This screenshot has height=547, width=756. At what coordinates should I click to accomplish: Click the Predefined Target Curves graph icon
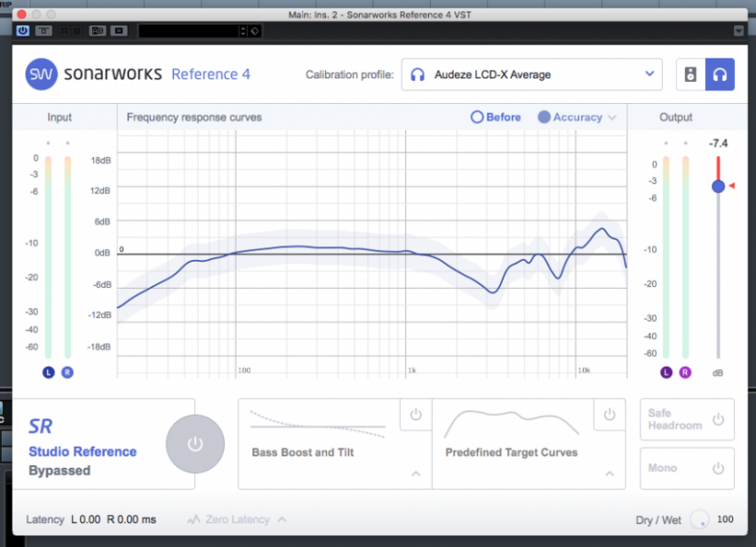tap(512, 422)
